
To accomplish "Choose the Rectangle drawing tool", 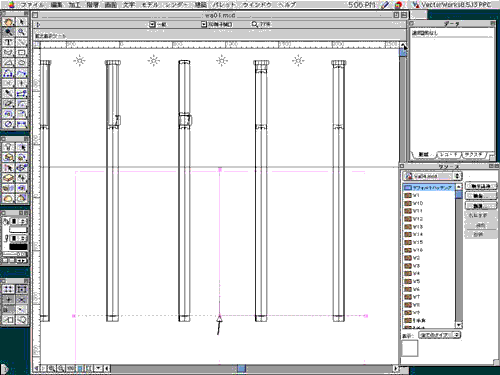I will (x=22, y=53).
